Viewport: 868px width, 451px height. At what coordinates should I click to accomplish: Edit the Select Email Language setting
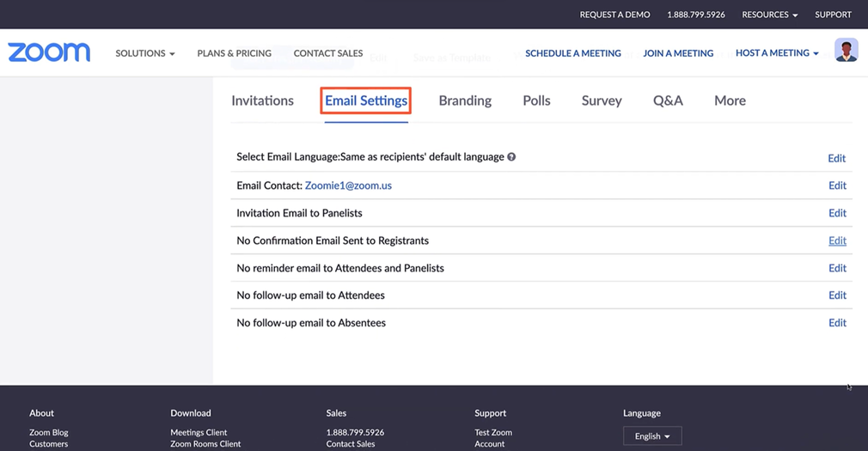tap(836, 158)
